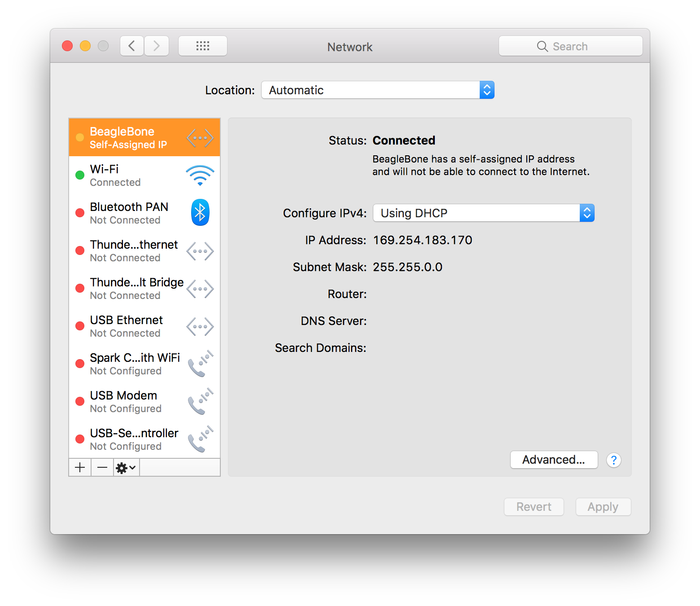The width and height of the screenshot is (700, 606).
Task: Click the phone icon beside Spark C...ith WiFi
Action: click(x=200, y=364)
